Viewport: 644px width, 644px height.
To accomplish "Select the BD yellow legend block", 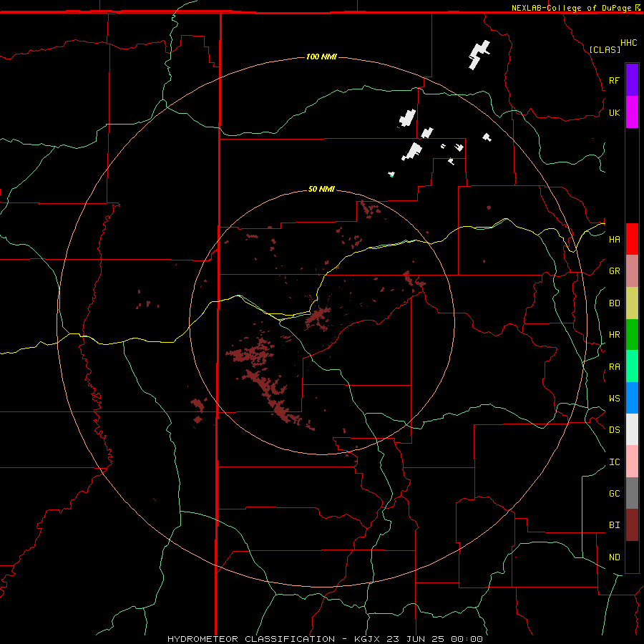I will coord(632,303).
